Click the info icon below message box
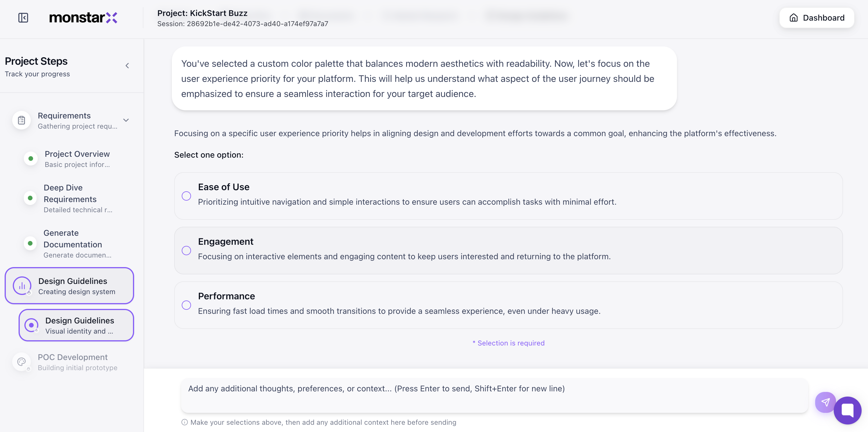 tap(185, 422)
